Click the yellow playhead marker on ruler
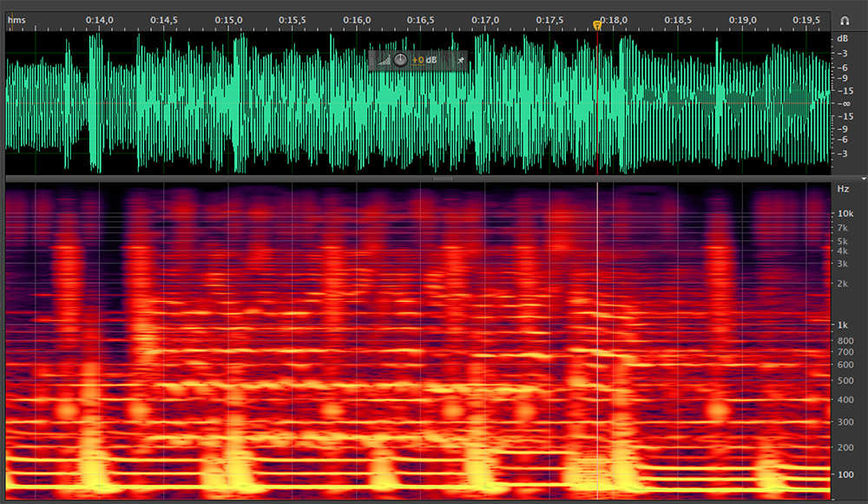 597,26
